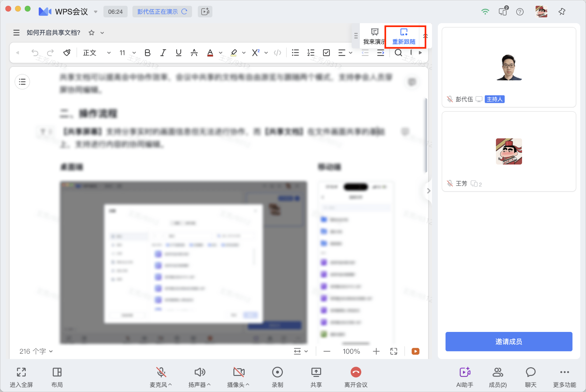
Task: Apply italic formatting from toolbar
Action: [163, 53]
